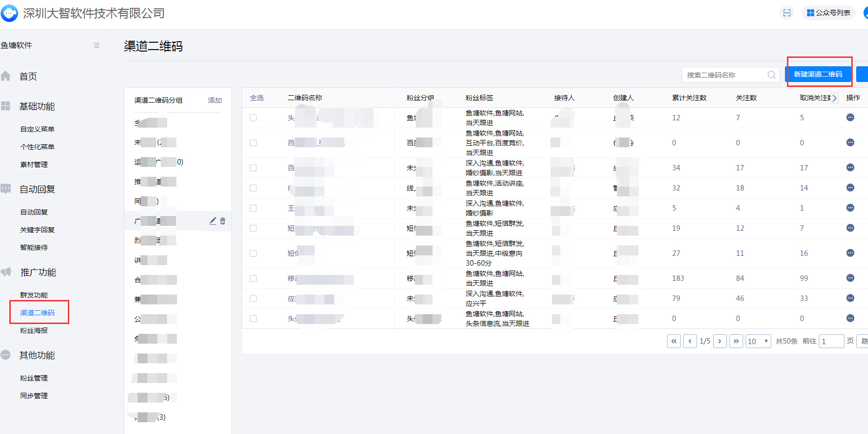Edit selected group with pencil icon

[213, 221]
